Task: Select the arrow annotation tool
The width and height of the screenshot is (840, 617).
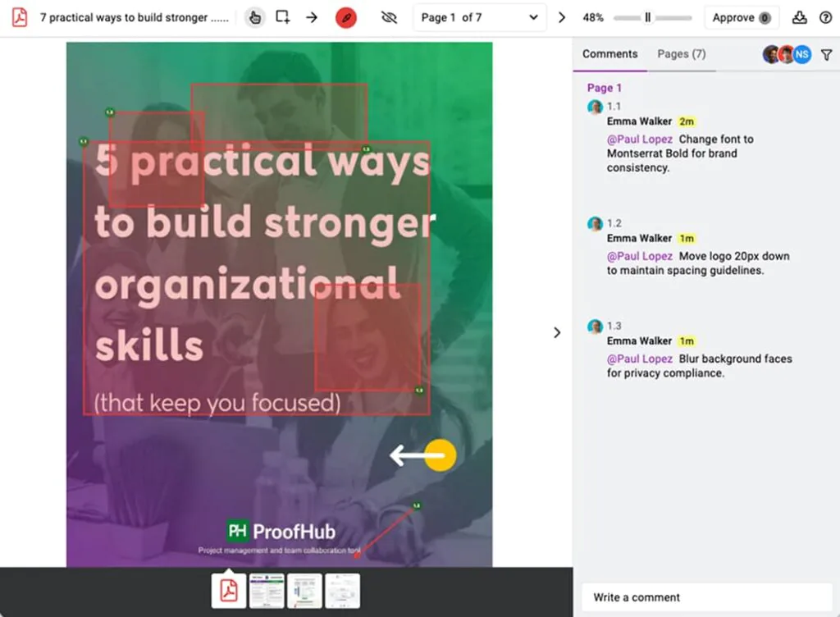Action: (x=312, y=17)
